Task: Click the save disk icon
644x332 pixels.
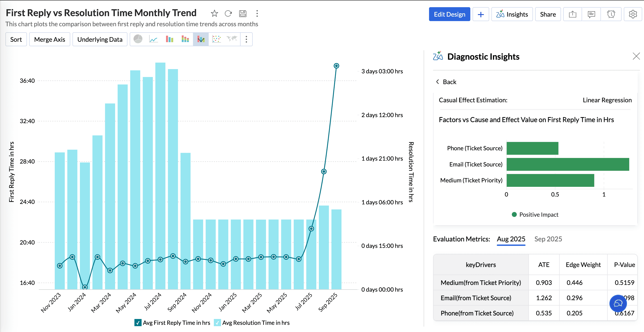Action: point(243,13)
